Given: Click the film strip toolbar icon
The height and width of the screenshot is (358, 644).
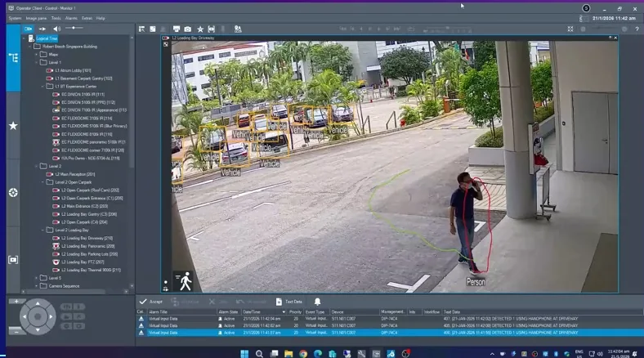Looking at the screenshot, I should click(x=211, y=29).
